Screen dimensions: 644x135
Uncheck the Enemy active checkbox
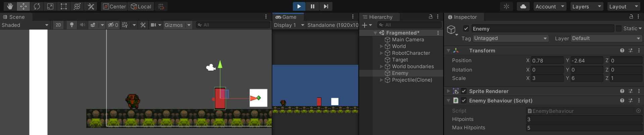466,29
